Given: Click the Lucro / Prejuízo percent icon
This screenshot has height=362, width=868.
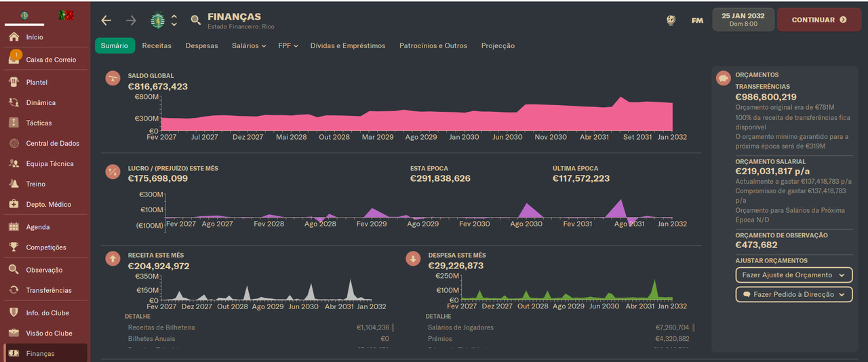Looking at the screenshot, I should 113,172.
